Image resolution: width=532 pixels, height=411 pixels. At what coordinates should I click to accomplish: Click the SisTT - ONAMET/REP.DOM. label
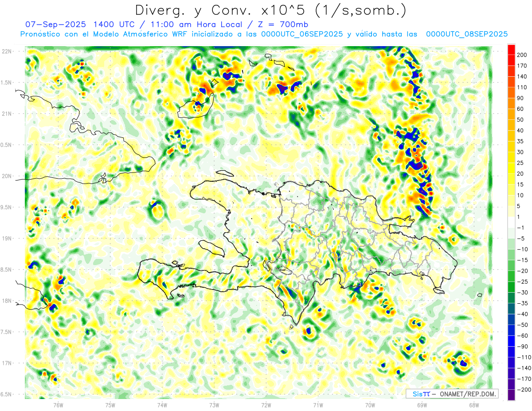451,394
